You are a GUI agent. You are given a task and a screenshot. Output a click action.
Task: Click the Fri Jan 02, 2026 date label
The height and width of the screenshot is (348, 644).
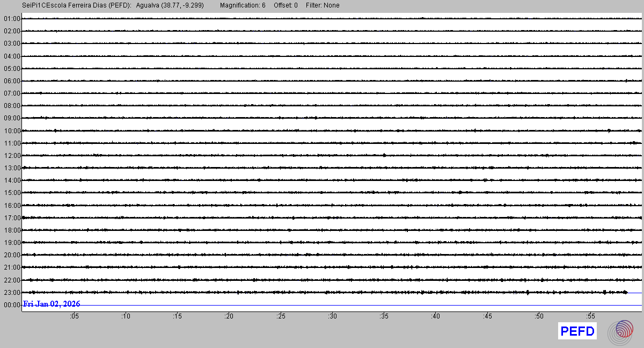52,304
